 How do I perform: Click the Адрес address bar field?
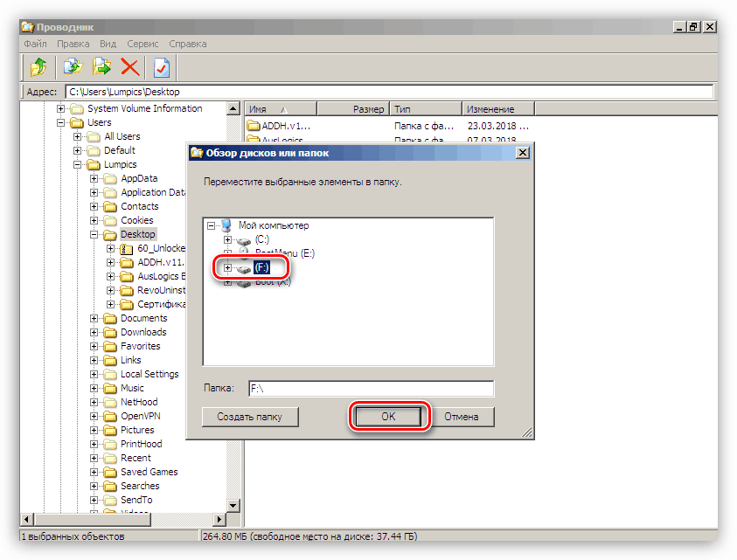click(x=389, y=92)
